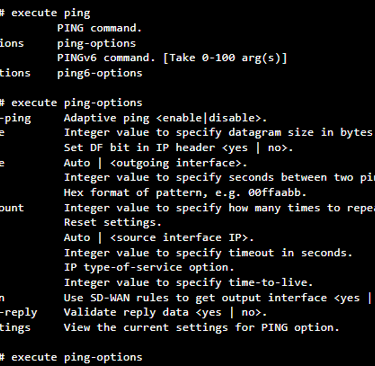This screenshot has width=375, height=366.
Task: Click the 'Set DF bit in IP header' line
Action: 178,148
